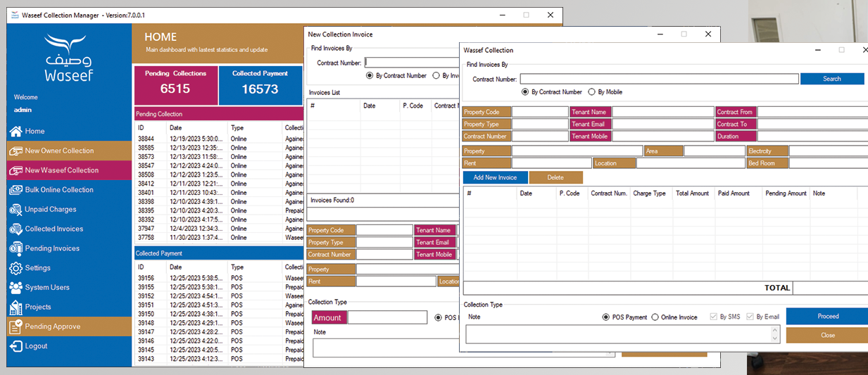
Task: Select By Contract Number in Waseef Collection window
Action: point(525,92)
